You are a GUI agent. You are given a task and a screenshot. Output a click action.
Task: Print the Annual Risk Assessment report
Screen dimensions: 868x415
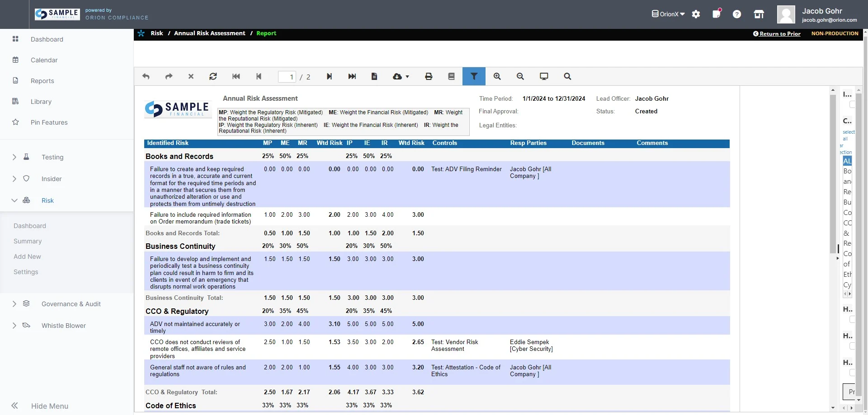429,77
